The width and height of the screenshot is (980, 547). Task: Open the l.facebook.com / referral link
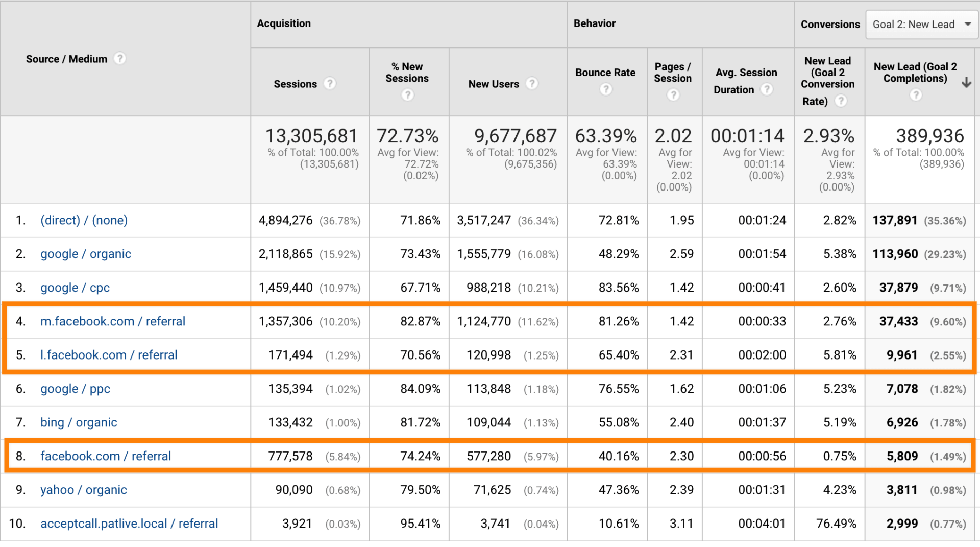(x=109, y=355)
